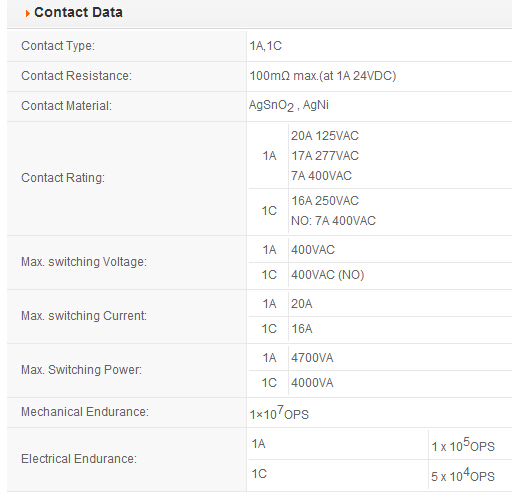Image resolution: width=512 pixels, height=501 pixels.
Task: Click the Contact Rating label
Action: (63, 178)
